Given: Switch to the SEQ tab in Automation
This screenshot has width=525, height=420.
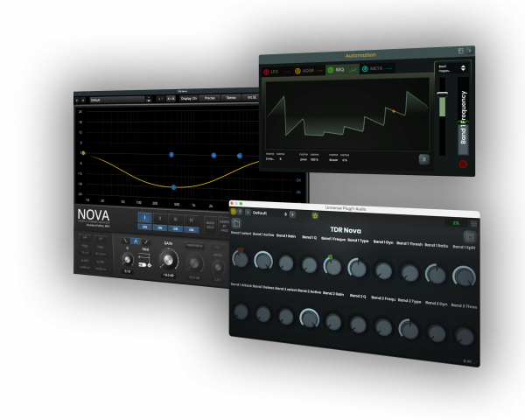Looking at the screenshot, I should tap(342, 70).
